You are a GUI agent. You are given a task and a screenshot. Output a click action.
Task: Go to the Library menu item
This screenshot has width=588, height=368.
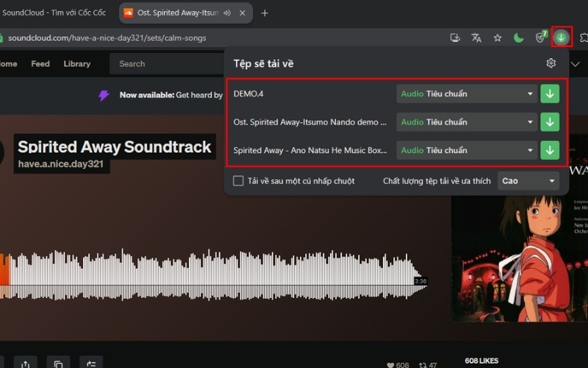coord(76,64)
